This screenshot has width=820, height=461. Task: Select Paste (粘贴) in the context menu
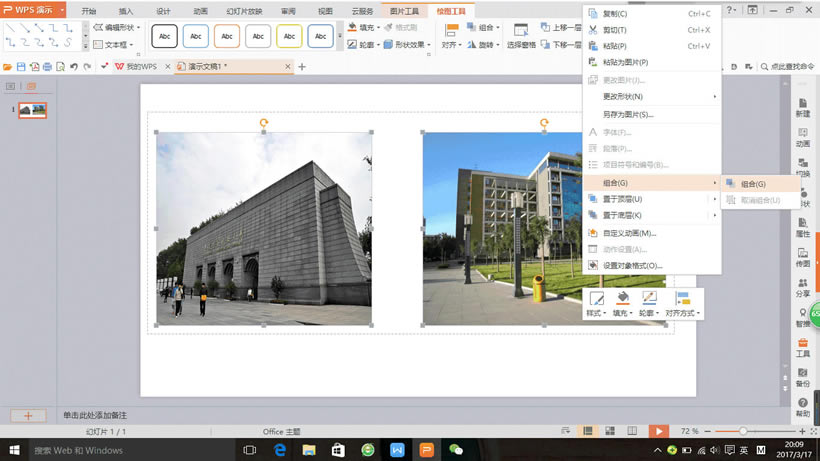(652, 46)
